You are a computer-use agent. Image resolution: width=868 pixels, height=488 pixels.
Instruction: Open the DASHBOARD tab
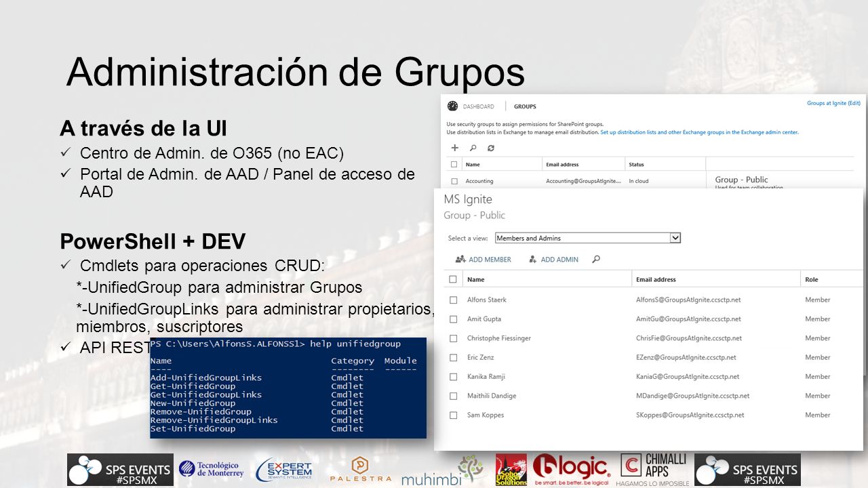pyautogui.click(x=479, y=106)
